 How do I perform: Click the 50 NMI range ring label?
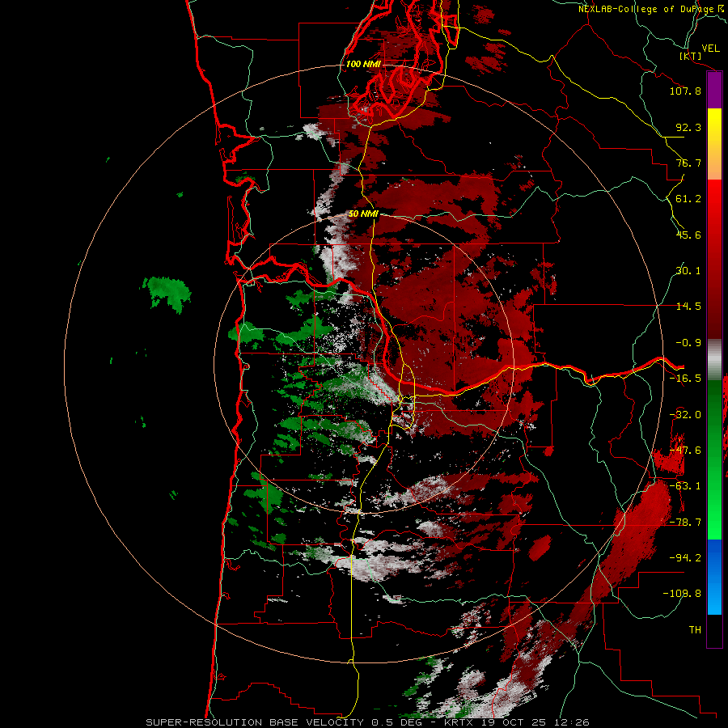click(x=363, y=214)
